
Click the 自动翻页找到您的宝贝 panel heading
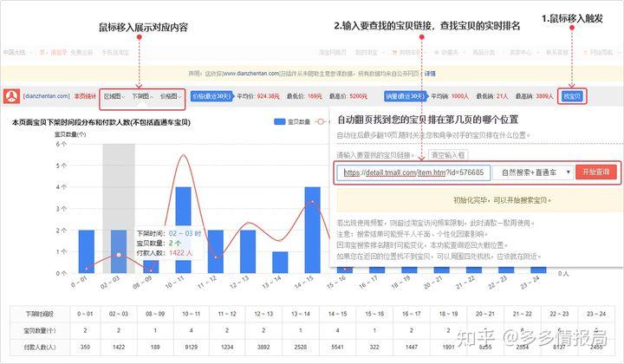(428, 120)
